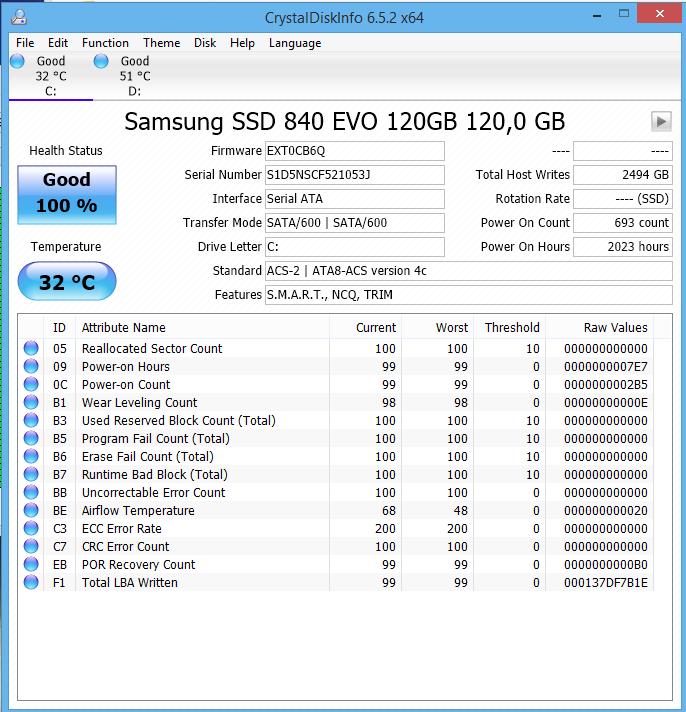Click the Firmware value field
686x712 pixels.
tap(354, 151)
